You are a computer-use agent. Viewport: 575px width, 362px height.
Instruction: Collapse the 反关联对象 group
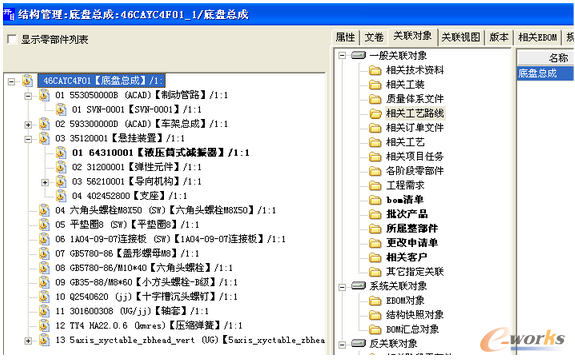342,344
